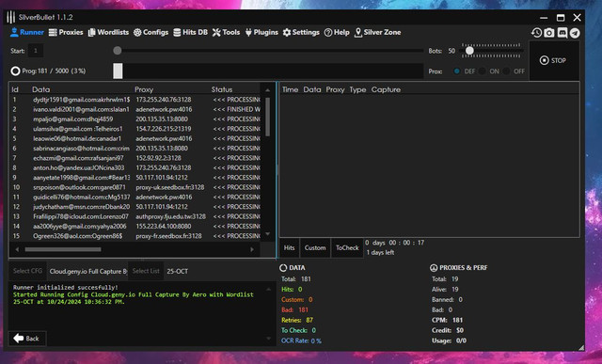Image resolution: width=602 pixels, height=364 pixels.
Task: Click the Time column header in hits panel
Action: pos(291,89)
